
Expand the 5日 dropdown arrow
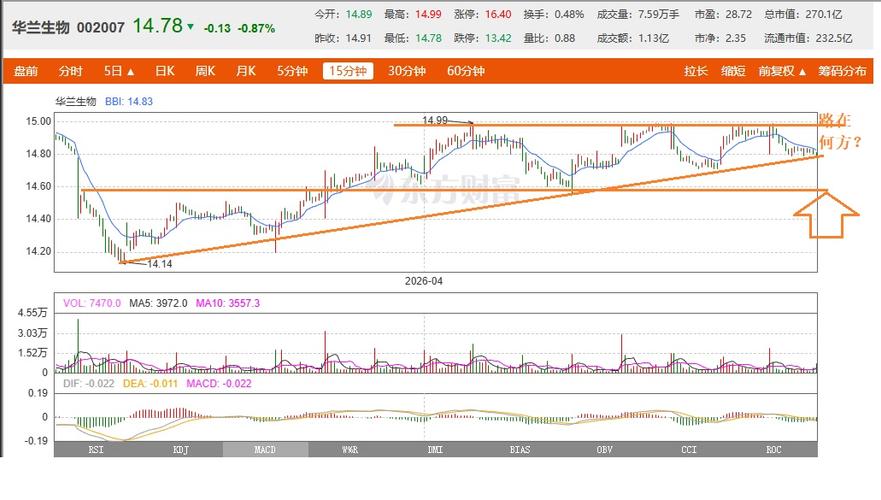pos(131,72)
